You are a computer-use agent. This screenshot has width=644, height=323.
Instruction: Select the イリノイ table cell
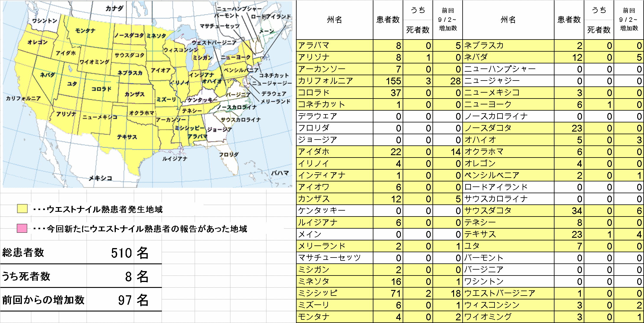335,163
